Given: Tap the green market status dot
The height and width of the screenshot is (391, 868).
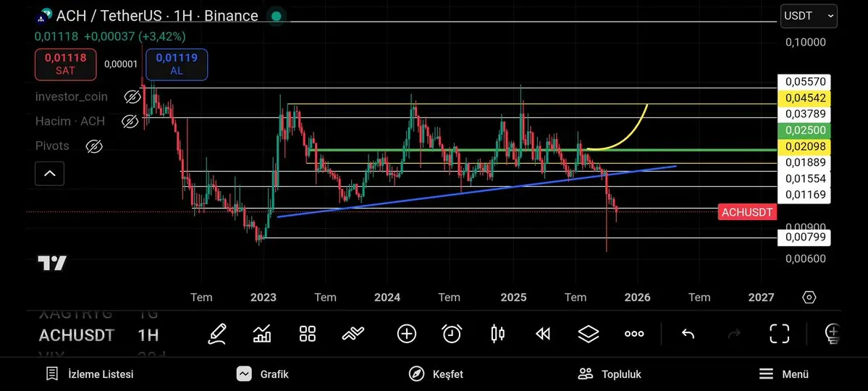Looking at the screenshot, I should point(277,16).
